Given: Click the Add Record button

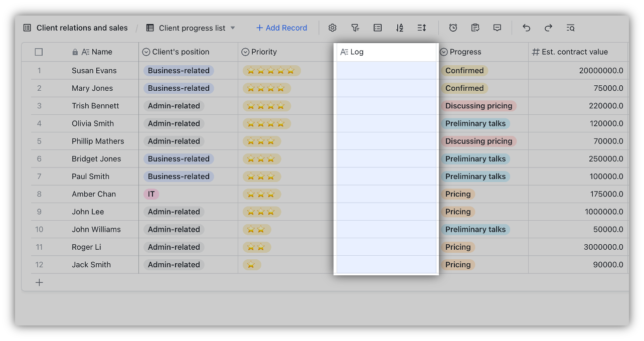Looking at the screenshot, I should pyautogui.click(x=281, y=28).
